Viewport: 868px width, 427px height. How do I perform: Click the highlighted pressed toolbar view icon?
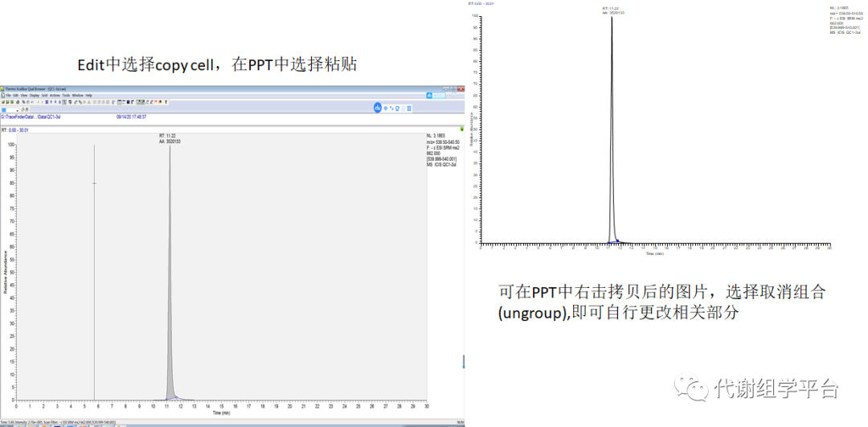pos(64,102)
